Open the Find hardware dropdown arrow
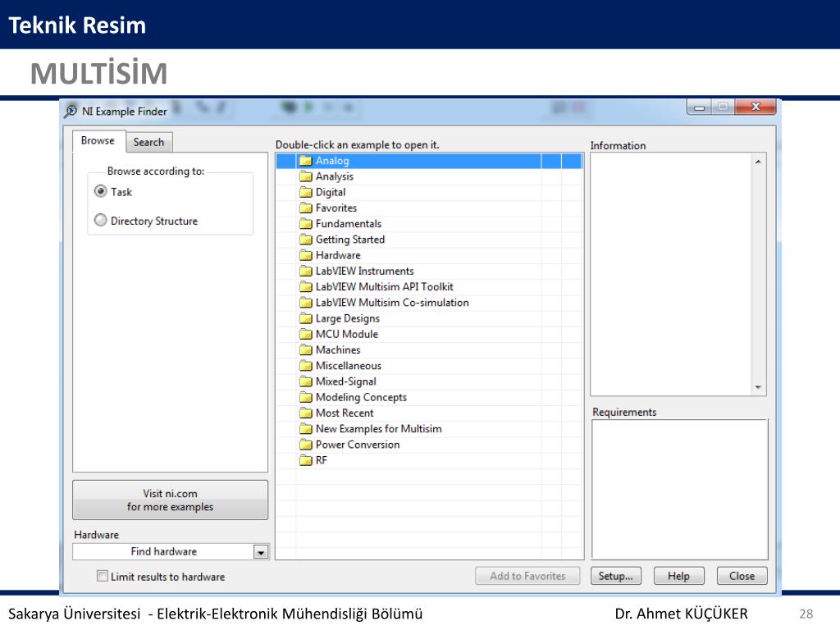This screenshot has width=840, height=630. [x=261, y=552]
